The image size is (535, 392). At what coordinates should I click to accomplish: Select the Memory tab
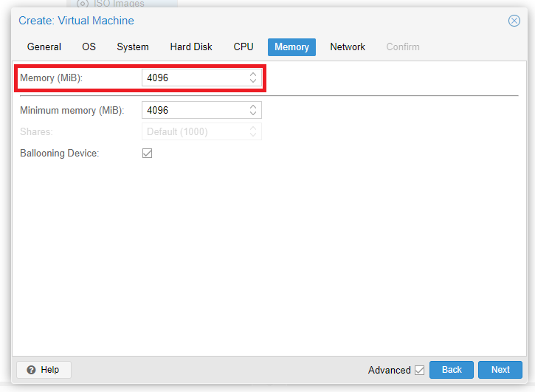click(291, 47)
